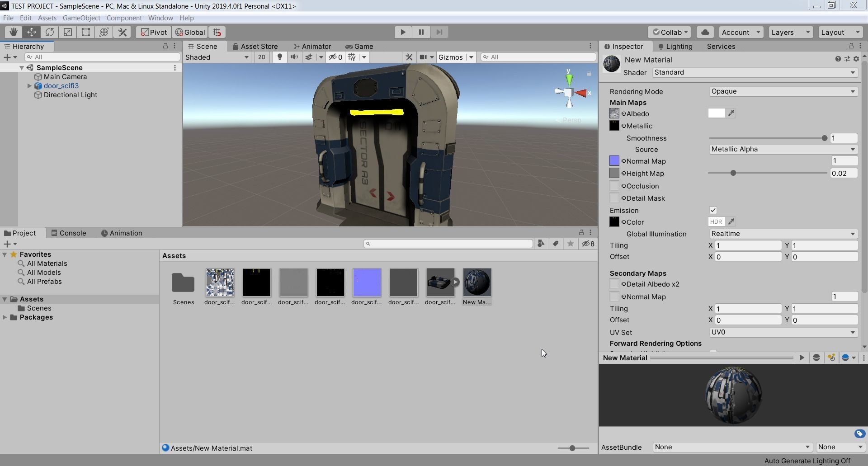Viewport: 868px width, 466px height.
Task: Toggle Global handle rotation
Action: click(x=190, y=32)
